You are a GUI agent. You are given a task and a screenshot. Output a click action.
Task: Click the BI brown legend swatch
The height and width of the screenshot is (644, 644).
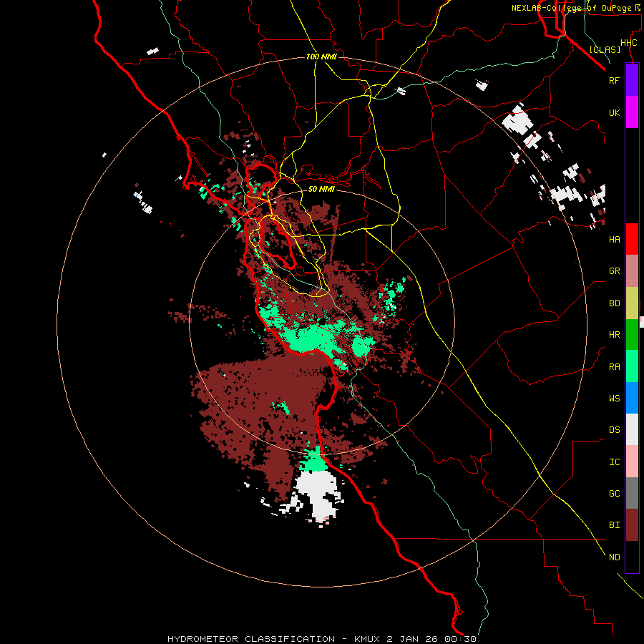(632, 525)
